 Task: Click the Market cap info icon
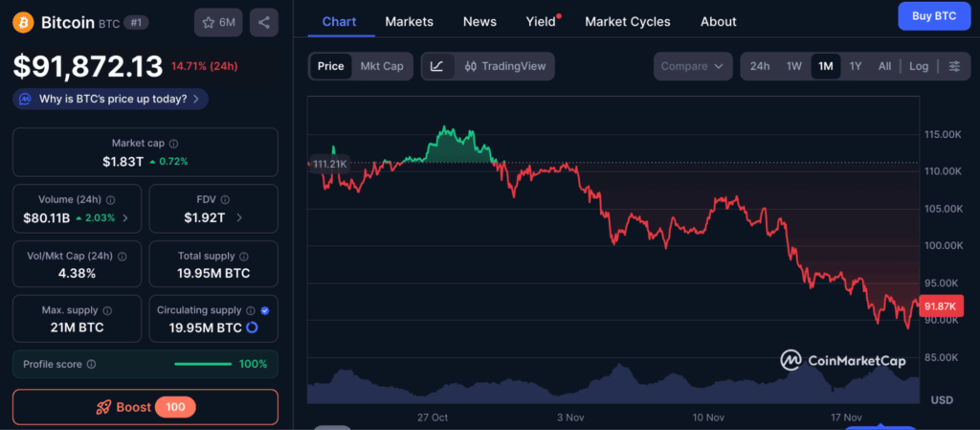tap(170, 143)
